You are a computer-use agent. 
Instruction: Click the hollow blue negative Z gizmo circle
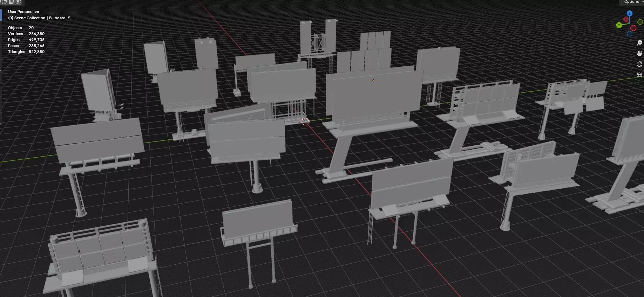[x=629, y=34]
